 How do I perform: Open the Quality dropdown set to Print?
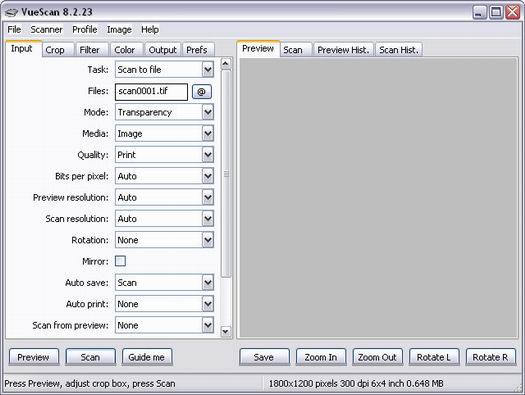tap(164, 155)
